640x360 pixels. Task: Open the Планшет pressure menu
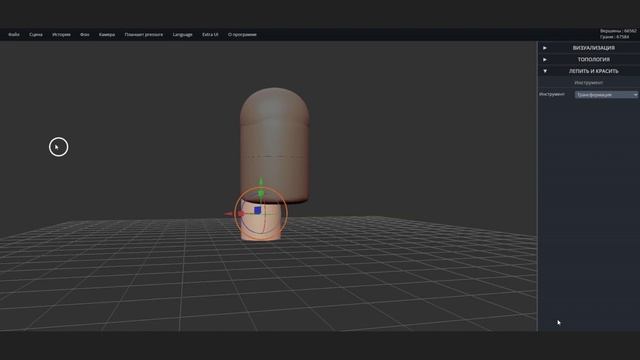coord(144,35)
